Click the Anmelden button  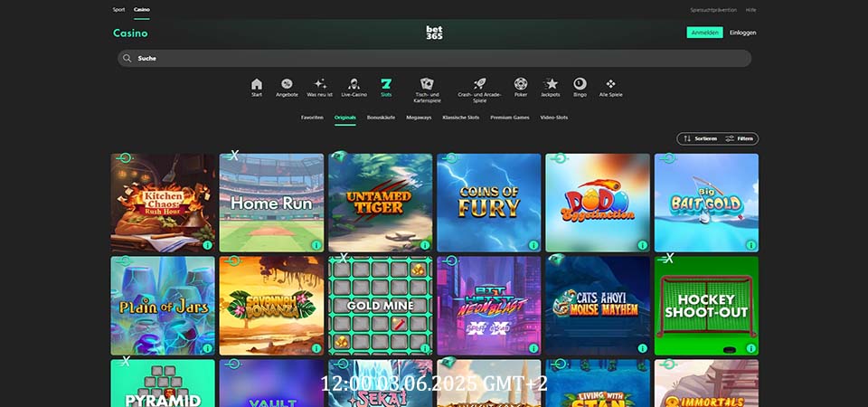(704, 33)
